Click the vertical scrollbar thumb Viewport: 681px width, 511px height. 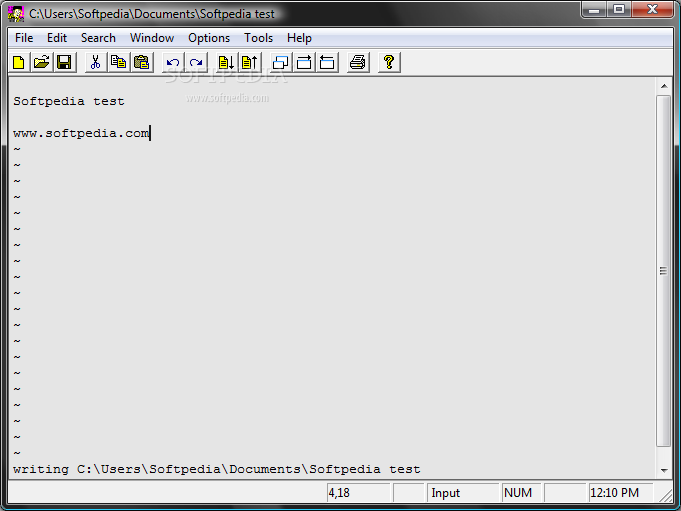point(664,271)
